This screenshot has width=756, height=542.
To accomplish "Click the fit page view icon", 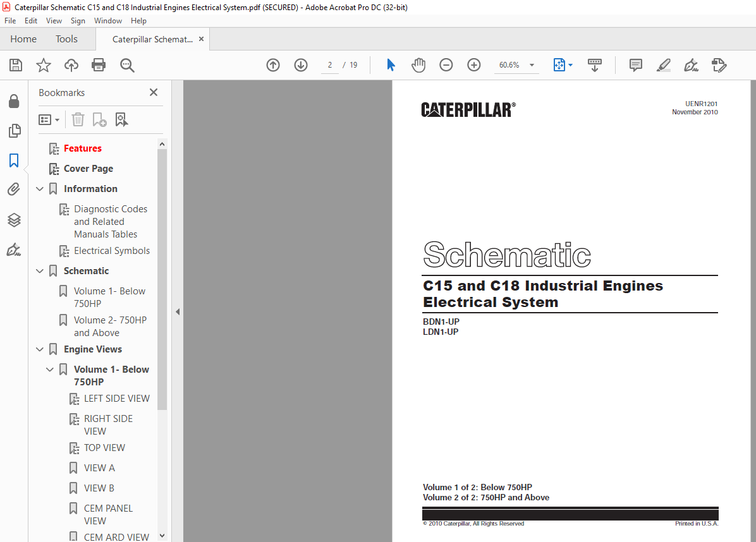I will [559, 65].
